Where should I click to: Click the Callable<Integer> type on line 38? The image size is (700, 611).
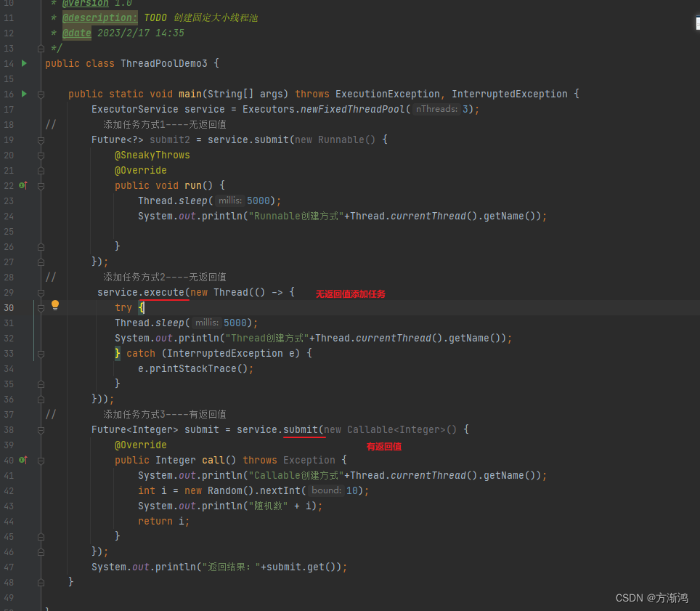[x=396, y=429]
